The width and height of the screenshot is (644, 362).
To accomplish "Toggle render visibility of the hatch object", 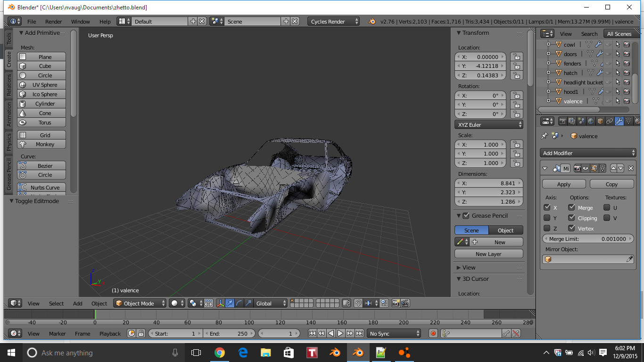I will pyautogui.click(x=627, y=73).
